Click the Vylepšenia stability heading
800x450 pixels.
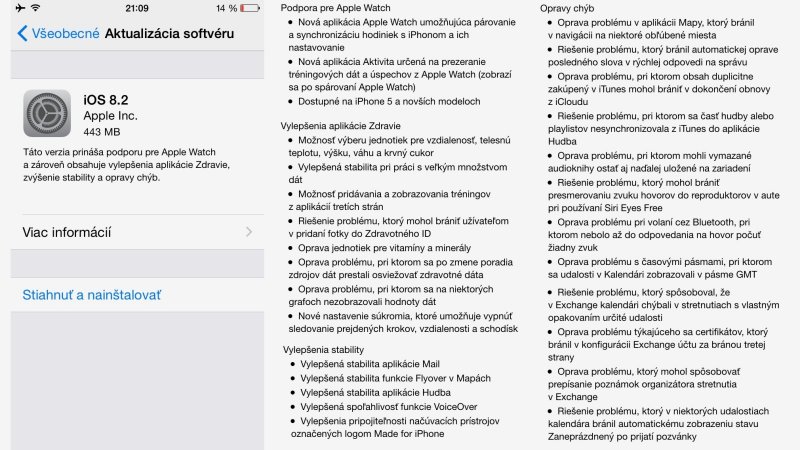323,350
